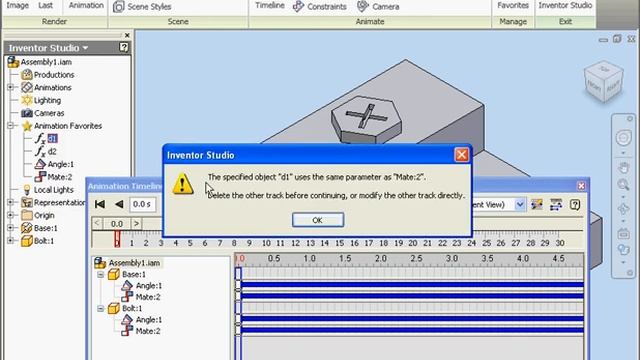640x360 pixels.
Task: Step timeline forward with the > button
Action: [x=136, y=223]
